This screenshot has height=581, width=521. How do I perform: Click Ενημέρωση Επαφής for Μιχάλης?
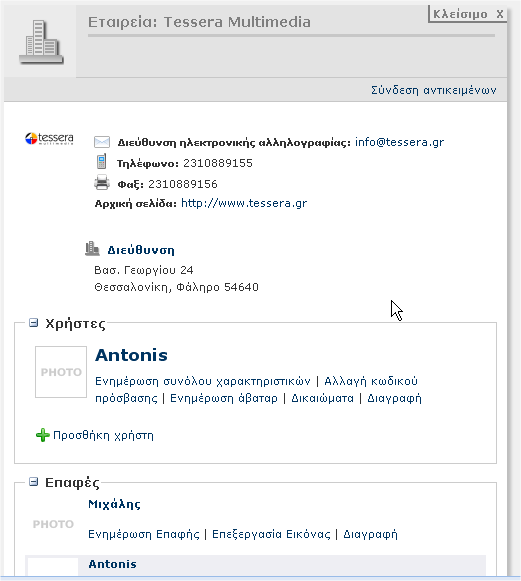click(x=144, y=534)
